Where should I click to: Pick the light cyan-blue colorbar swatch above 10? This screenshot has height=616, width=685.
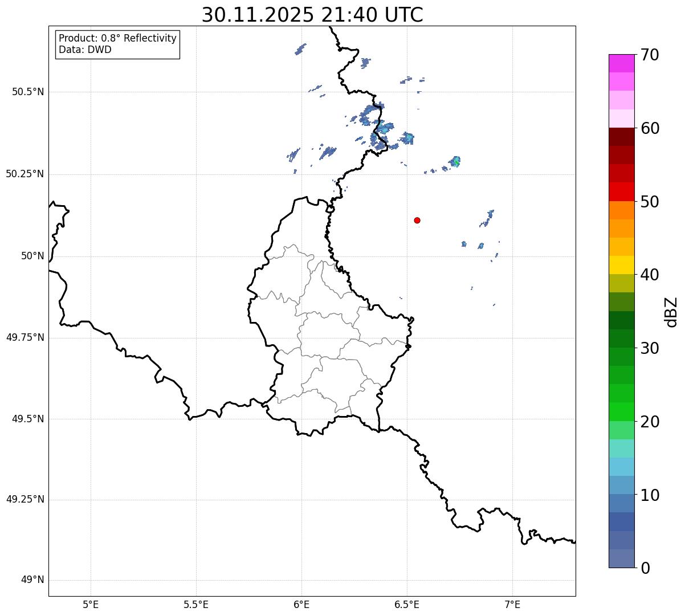coord(622,467)
